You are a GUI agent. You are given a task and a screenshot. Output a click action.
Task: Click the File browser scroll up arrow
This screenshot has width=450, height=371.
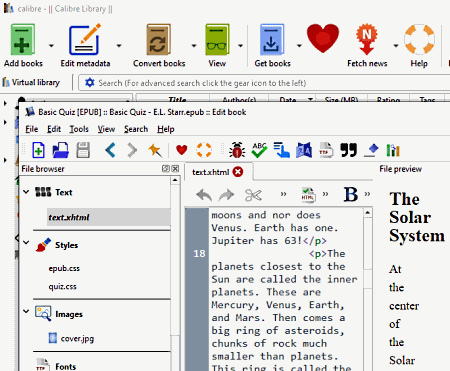[175, 180]
